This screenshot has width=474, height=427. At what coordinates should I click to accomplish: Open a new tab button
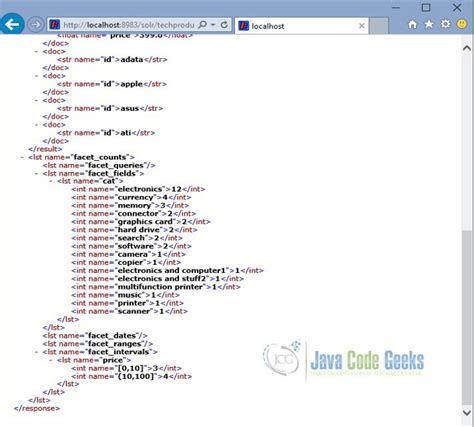click(379, 26)
